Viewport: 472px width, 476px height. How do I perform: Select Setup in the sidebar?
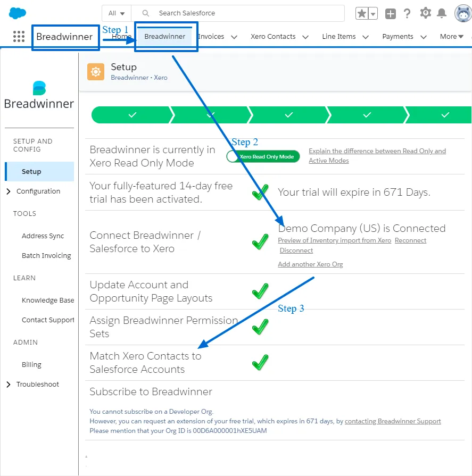(x=39, y=171)
